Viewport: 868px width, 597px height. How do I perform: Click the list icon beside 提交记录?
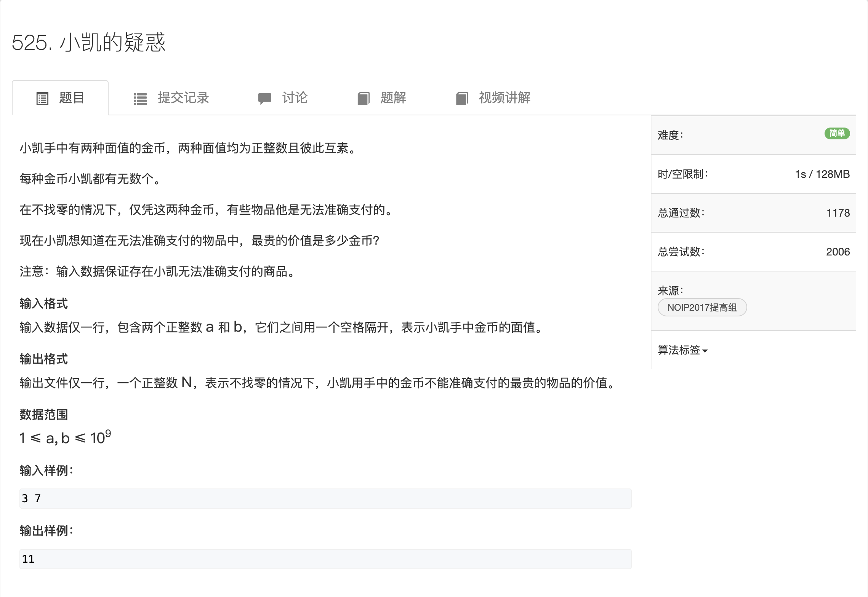tap(141, 99)
